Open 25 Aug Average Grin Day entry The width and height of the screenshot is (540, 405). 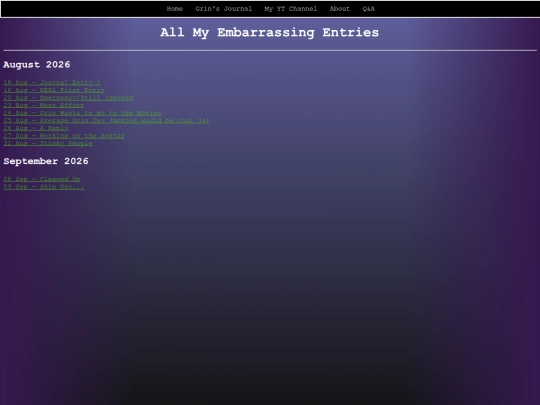click(x=106, y=120)
